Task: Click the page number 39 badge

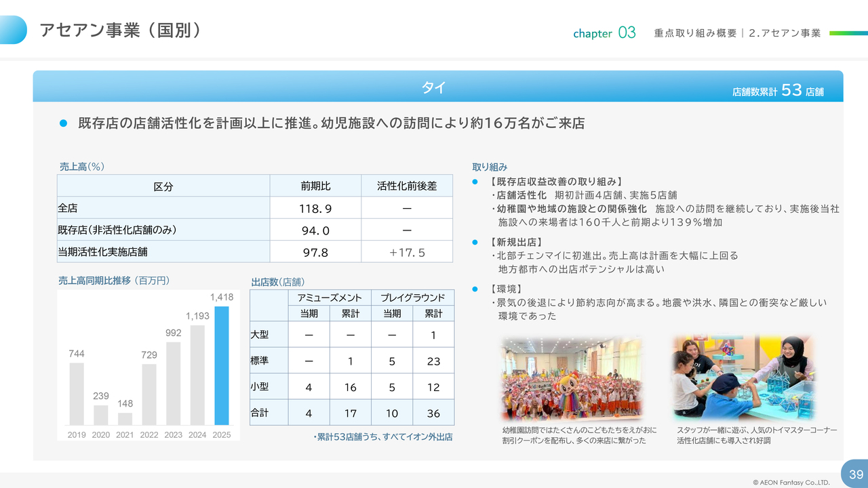Action: coord(855,474)
